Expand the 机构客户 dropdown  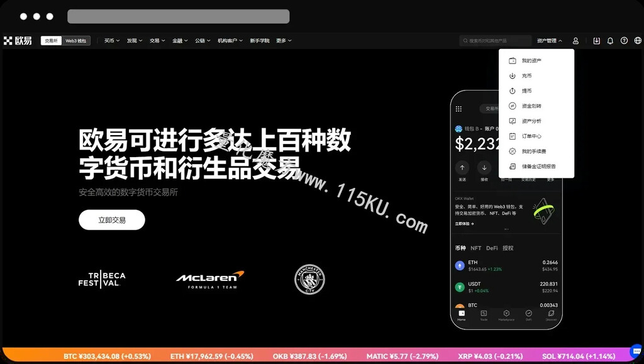[x=230, y=41]
